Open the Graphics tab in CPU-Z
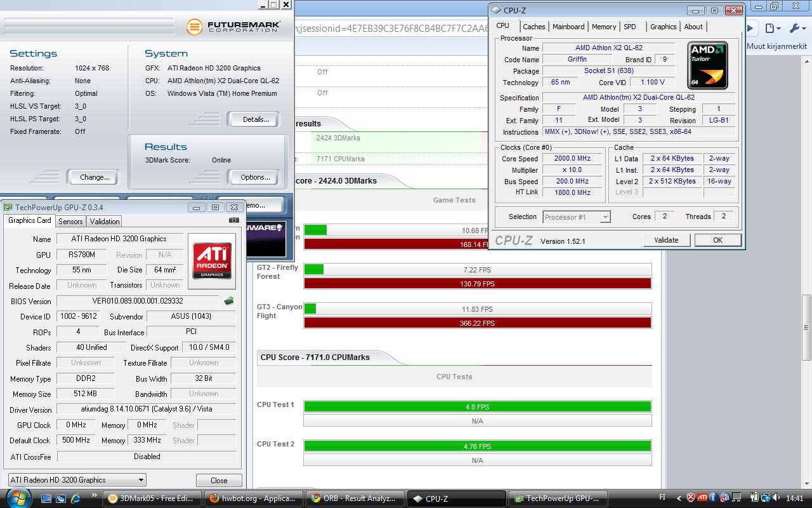The width and height of the screenshot is (812, 508). pos(663,27)
